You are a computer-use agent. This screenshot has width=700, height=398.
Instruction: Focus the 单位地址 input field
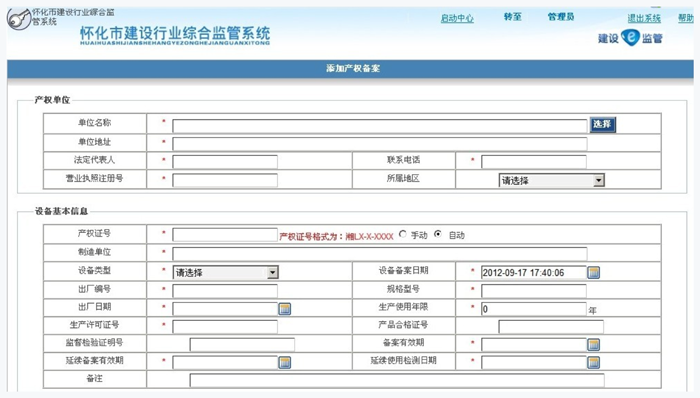coord(380,143)
